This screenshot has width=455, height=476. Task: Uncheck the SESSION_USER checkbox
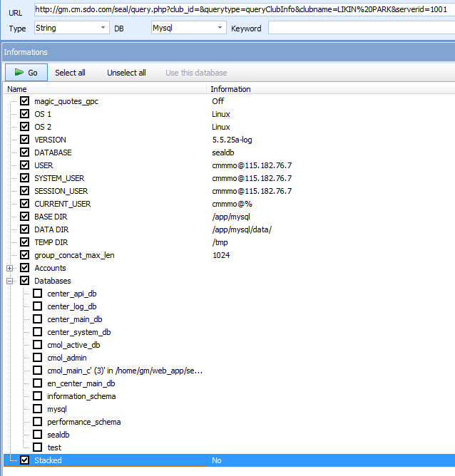(x=24, y=191)
